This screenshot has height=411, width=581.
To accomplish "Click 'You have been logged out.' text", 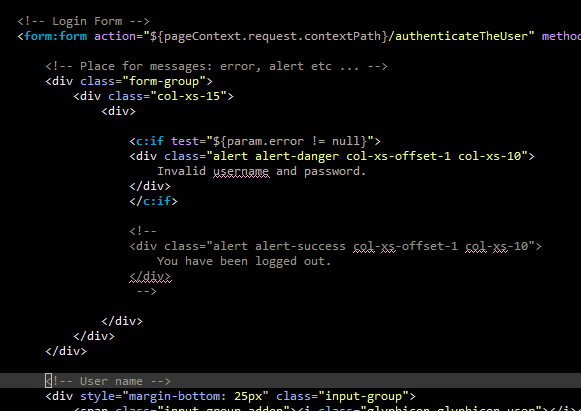I will (x=244, y=261).
